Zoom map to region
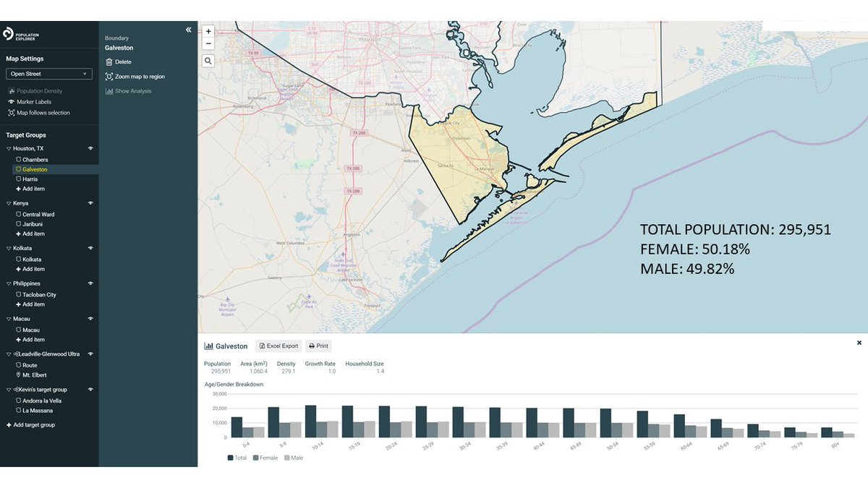The height and width of the screenshot is (488, 868). (135, 77)
